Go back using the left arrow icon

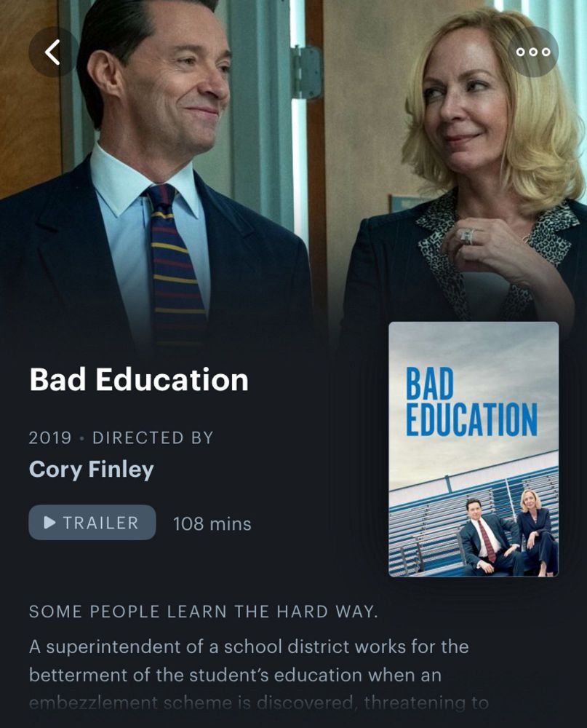[x=53, y=52]
